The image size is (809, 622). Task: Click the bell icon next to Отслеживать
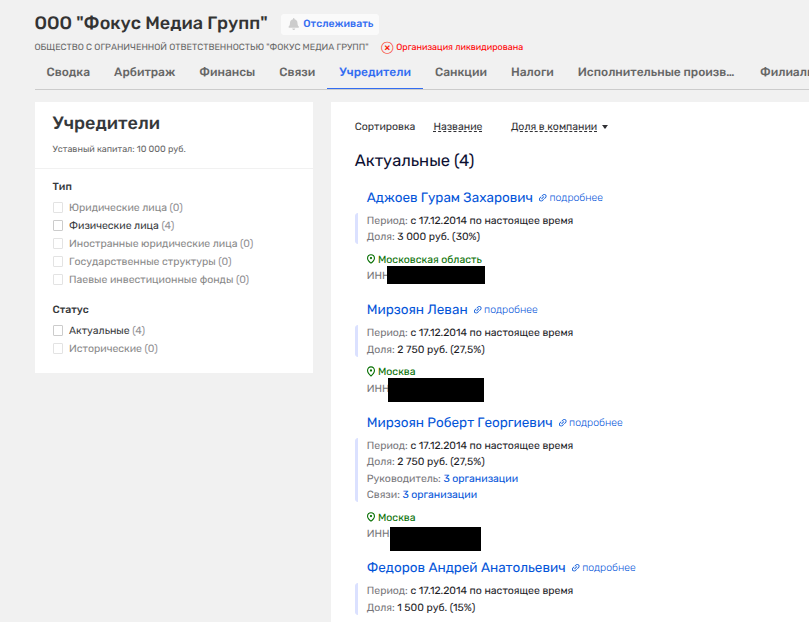[x=294, y=24]
